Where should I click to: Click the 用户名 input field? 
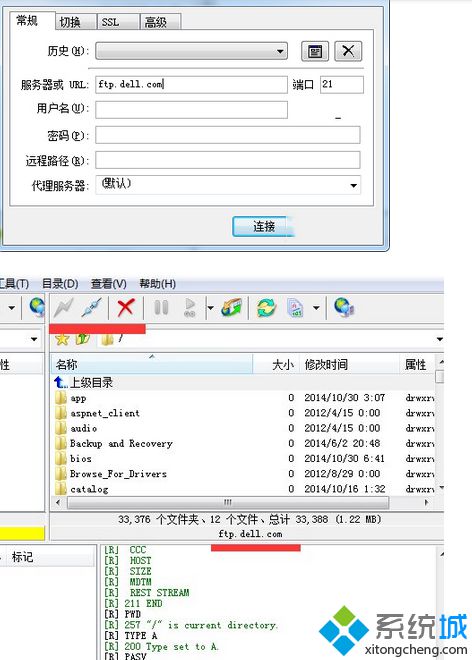(192, 109)
